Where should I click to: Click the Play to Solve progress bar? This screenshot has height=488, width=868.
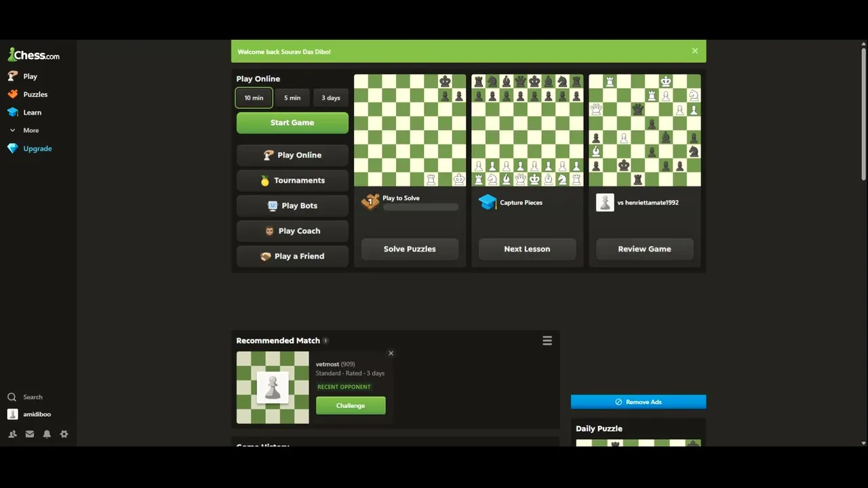pyautogui.click(x=420, y=207)
